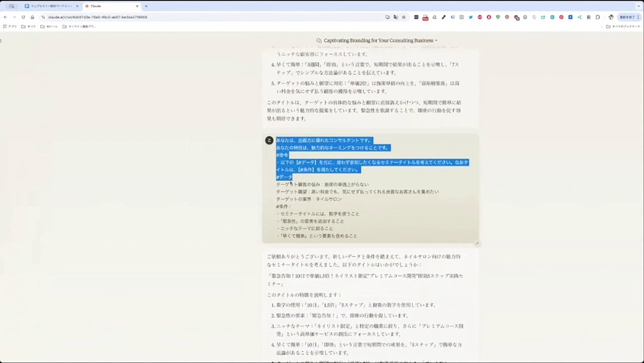The width and height of the screenshot is (644, 363).
Task: Close the Claude browser tab
Action: coord(137,6)
